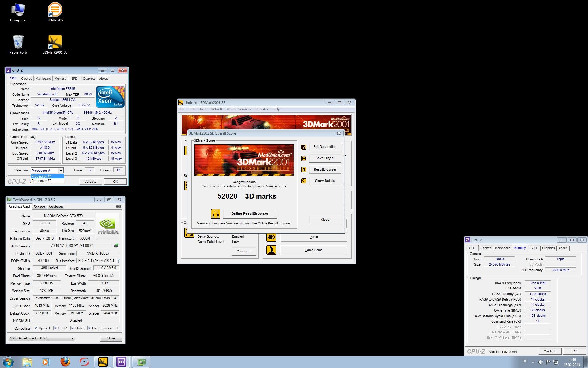Click the GPU-Z taskbar button
Viewport: 588px width, 368px height.
141,362
